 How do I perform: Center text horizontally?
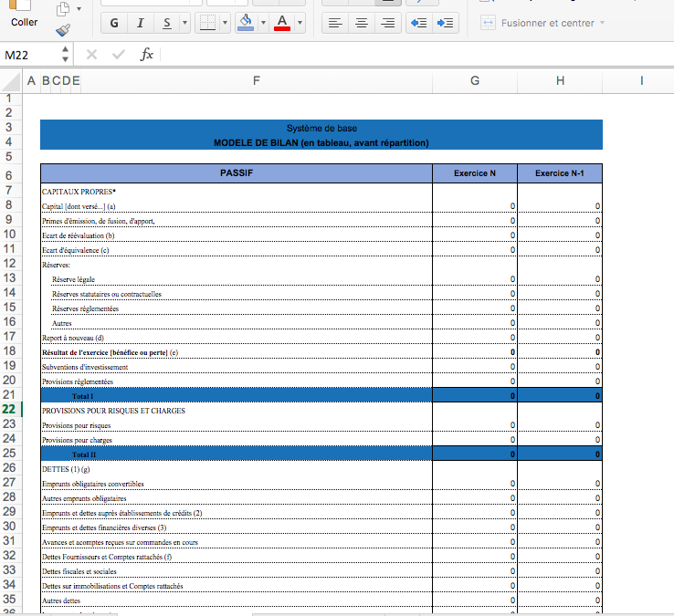362,23
